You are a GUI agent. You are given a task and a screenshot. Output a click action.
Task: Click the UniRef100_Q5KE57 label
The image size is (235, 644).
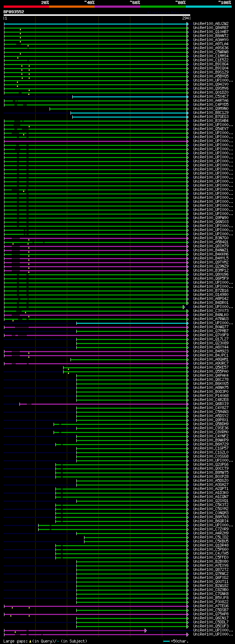click(210, 368)
